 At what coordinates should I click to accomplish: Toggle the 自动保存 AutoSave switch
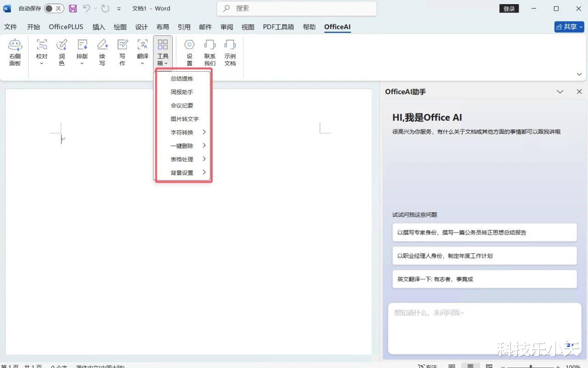pyautogui.click(x=54, y=8)
